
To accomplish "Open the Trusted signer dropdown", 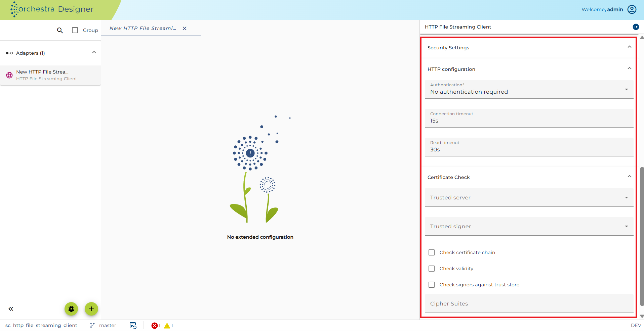I will 529,226.
